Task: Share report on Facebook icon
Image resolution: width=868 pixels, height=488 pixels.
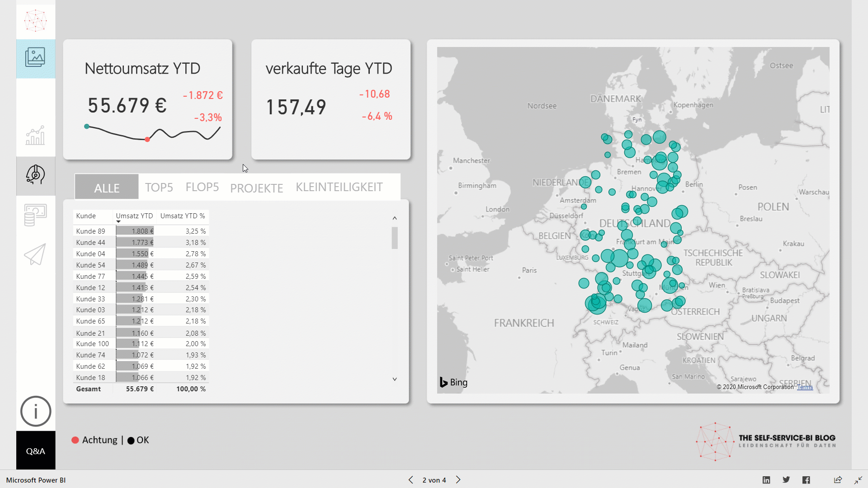Action: (806, 480)
